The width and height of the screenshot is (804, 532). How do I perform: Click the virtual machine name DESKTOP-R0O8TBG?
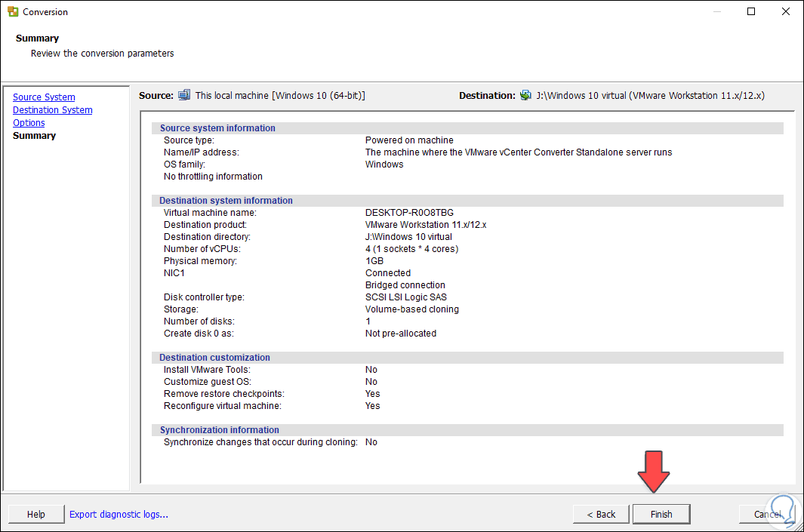pos(409,213)
